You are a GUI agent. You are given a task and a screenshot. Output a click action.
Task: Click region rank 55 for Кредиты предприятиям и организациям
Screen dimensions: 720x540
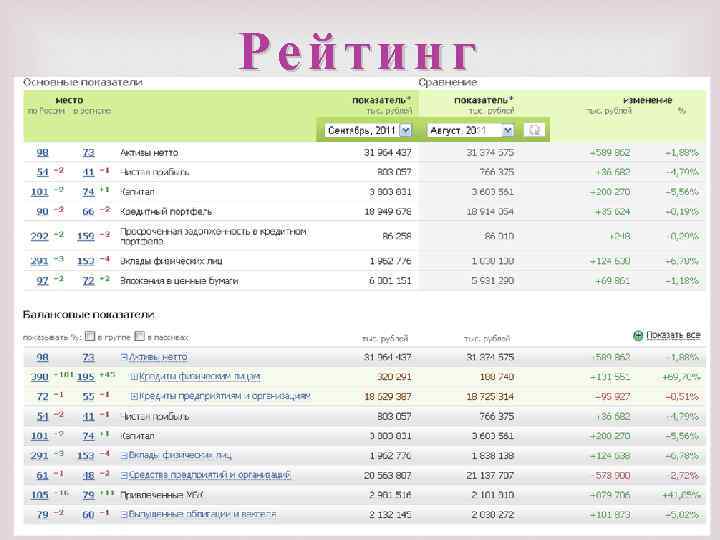[x=88, y=396]
